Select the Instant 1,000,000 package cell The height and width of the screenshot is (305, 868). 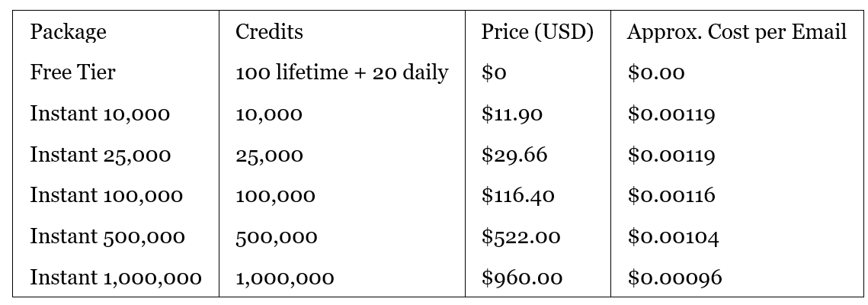116,278
